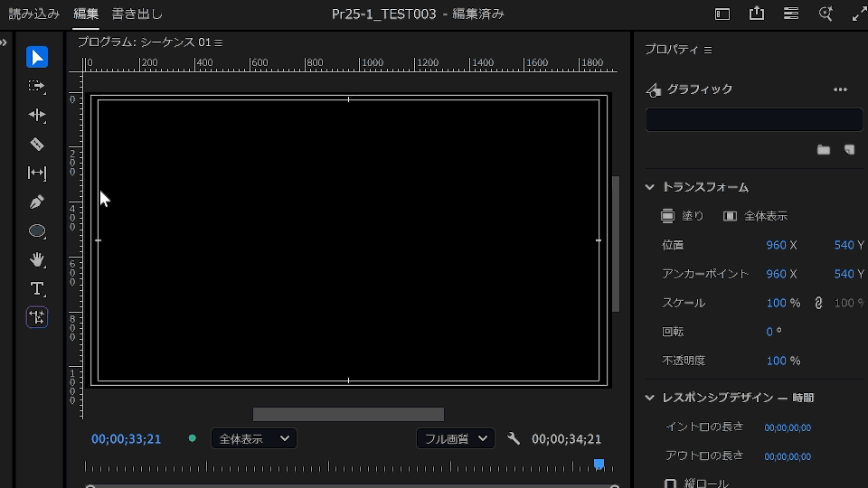868x488 pixels.
Task: Open program monitor panel menu icon
Action: 219,42
